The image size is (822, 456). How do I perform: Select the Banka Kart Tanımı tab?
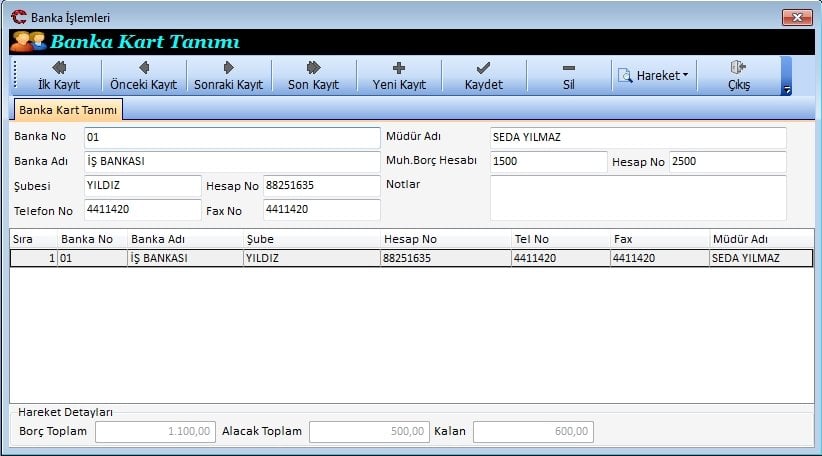pyautogui.click(x=68, y=110)
